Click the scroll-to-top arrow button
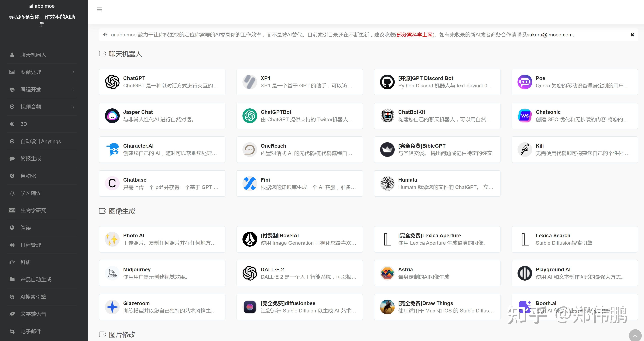The image size is (644, 341). click(x=635, y=336)
